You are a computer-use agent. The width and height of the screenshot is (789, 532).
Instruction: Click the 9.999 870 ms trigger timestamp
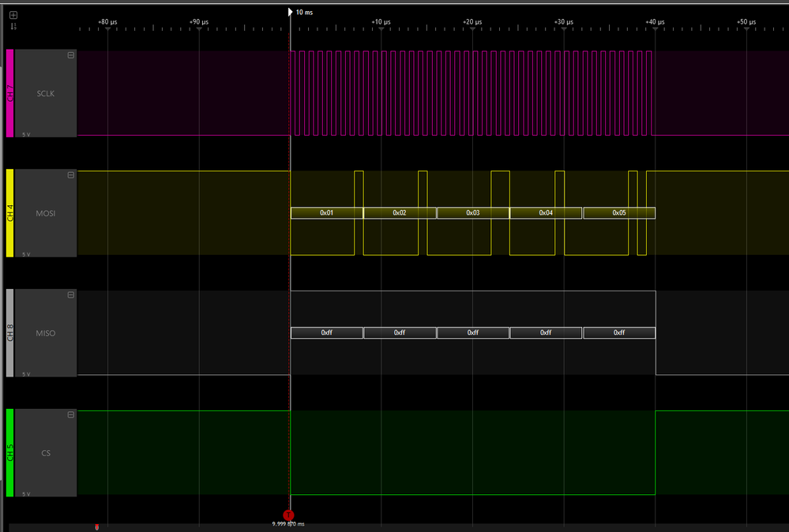tap(289, 523)
